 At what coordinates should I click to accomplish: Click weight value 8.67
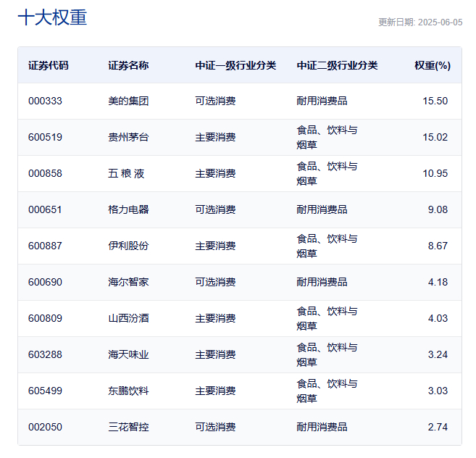pyautogui.click(x=438, y=246)
